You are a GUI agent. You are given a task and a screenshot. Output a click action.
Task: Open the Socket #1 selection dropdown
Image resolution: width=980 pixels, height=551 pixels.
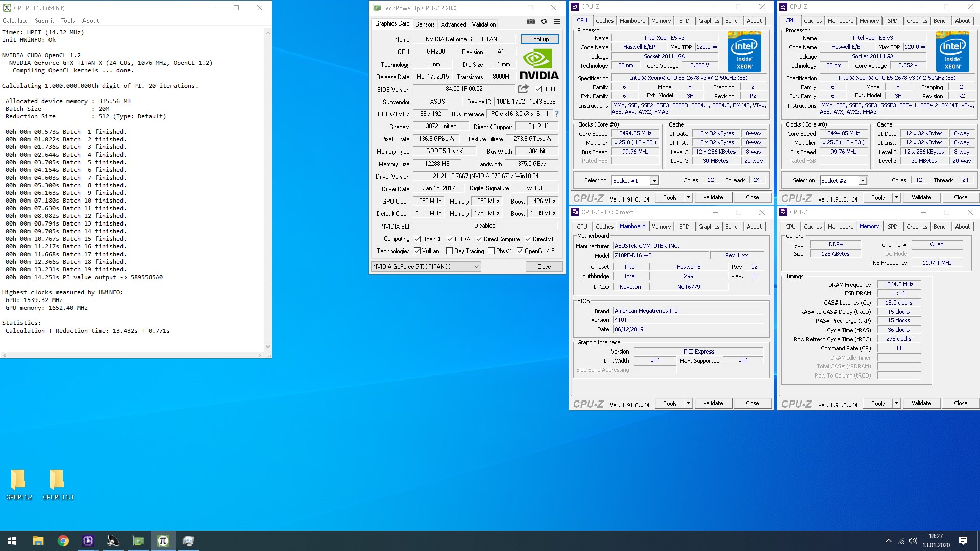pyautogui.click(x=635, y=180)
